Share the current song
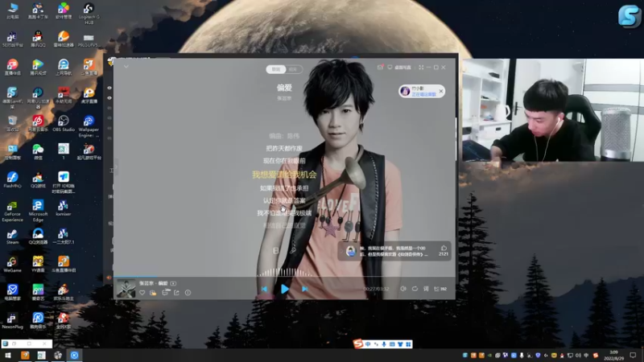The image size is (644, 362). pyautogui.click(x=176, y=293)
